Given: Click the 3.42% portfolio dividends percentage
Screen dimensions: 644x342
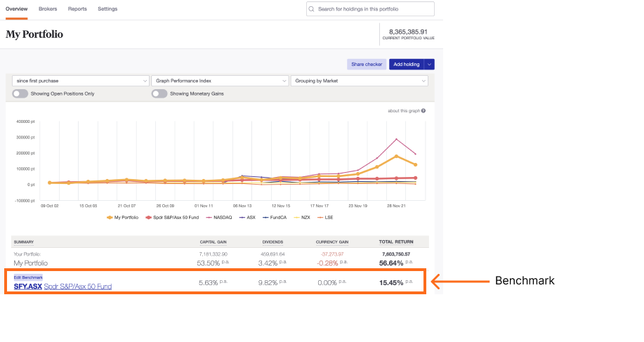Looking at the screenshot, I should pyautogui.click(x=268, y=263).
